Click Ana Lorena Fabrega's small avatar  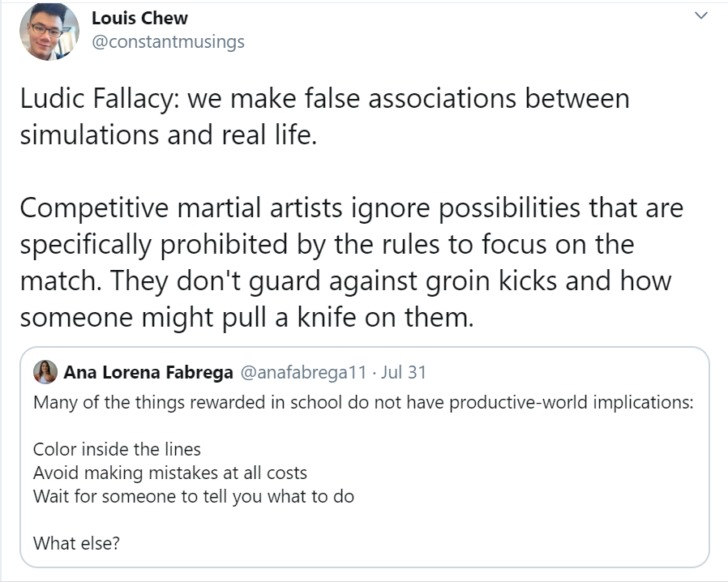pos(45,372)
